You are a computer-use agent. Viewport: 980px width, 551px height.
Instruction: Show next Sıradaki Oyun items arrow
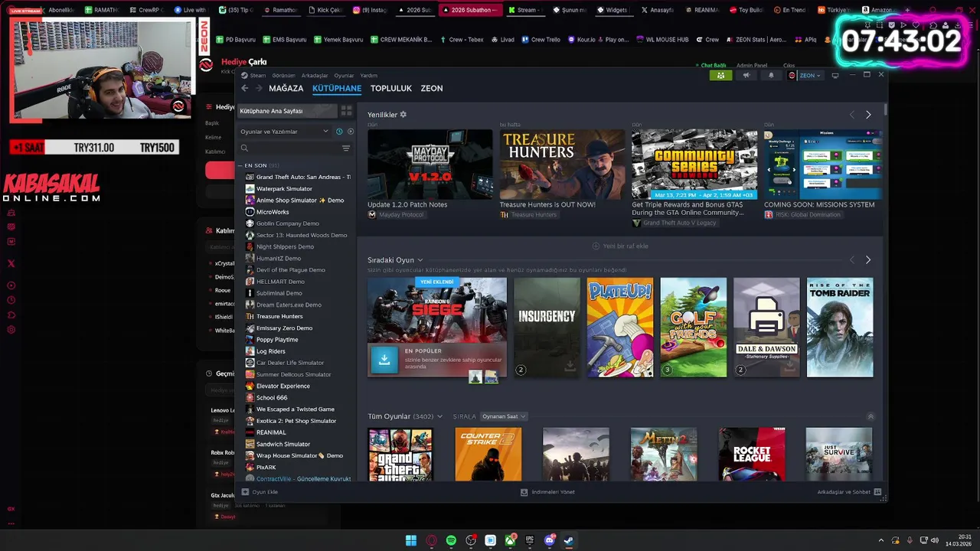(868, 260)
